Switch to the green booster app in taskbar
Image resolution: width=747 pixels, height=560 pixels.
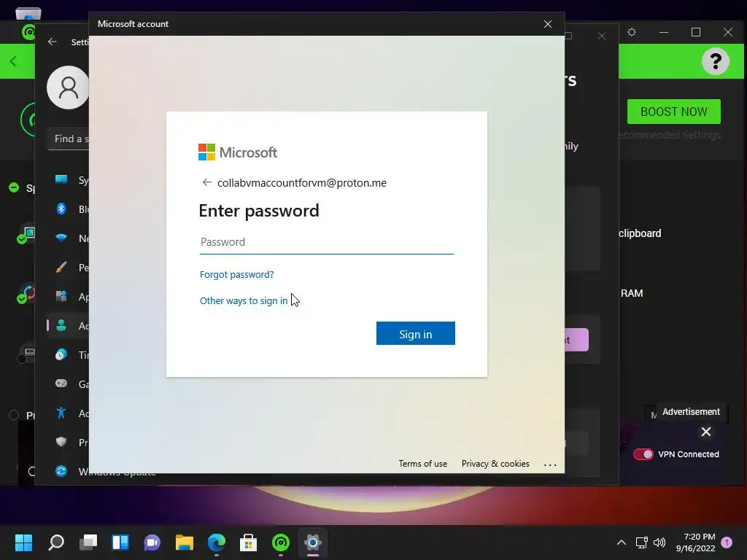281,542
